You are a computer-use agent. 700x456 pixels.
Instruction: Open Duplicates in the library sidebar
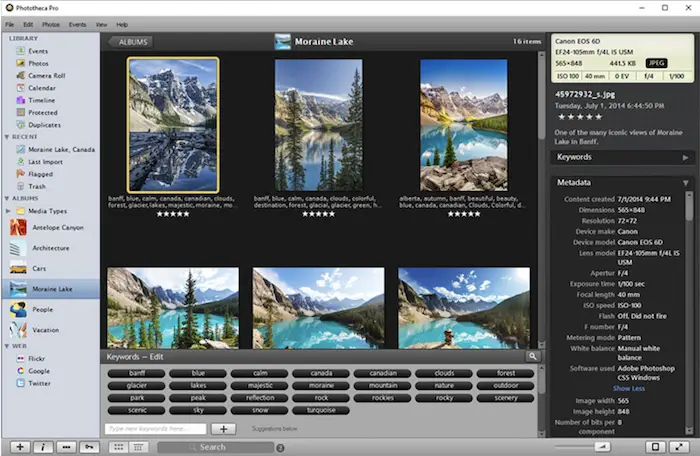coord(44,125)
